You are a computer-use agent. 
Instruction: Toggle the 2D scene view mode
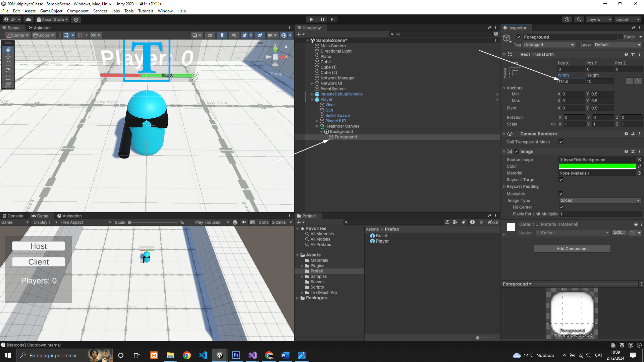pyautogui.click(x=210, y=35)
